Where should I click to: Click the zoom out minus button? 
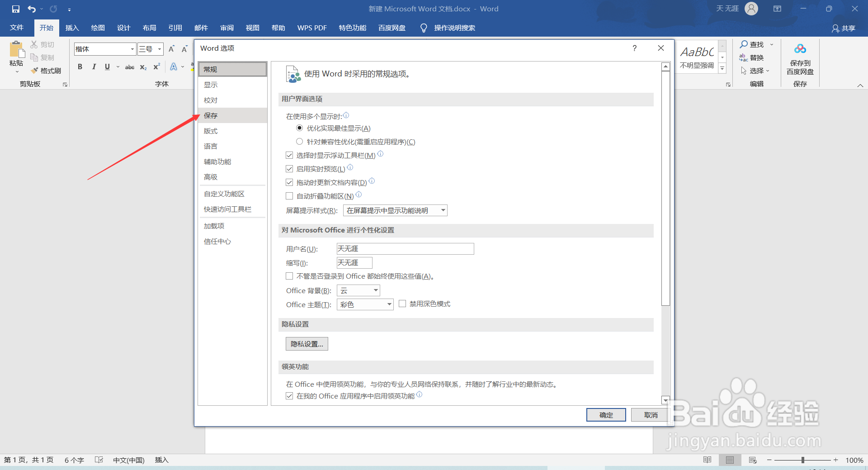click(769, 460)
